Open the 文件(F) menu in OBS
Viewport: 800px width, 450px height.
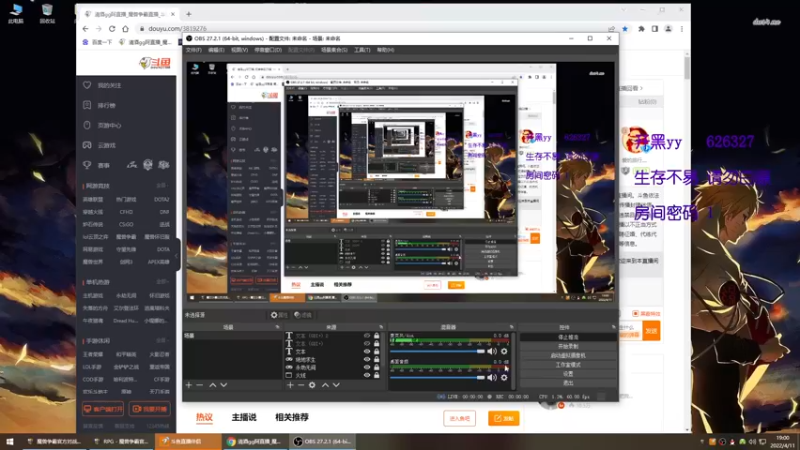(x=194, y=50)
